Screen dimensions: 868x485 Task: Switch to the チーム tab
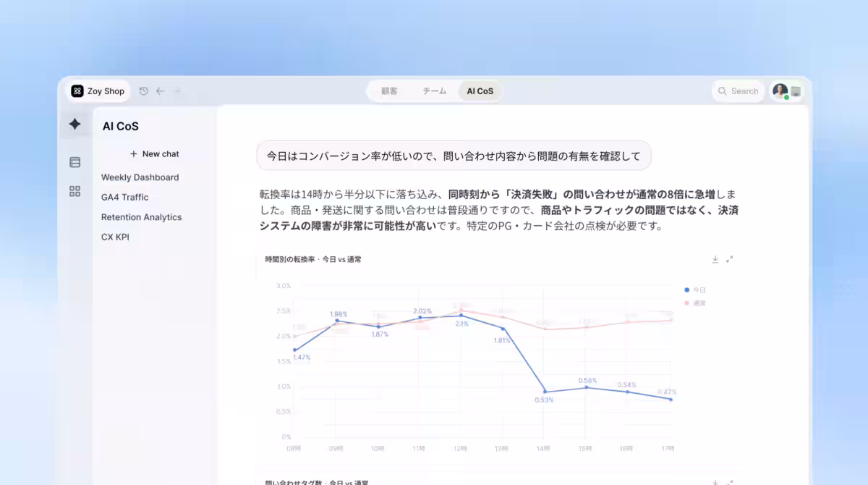pyautogui.click(x=434, y=91)
